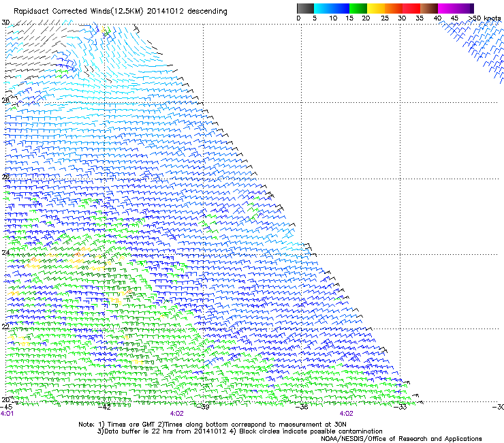Pick the red 30-35 knots legend swatch
This screenshot has height=443, width=504.
coord(411,8)
